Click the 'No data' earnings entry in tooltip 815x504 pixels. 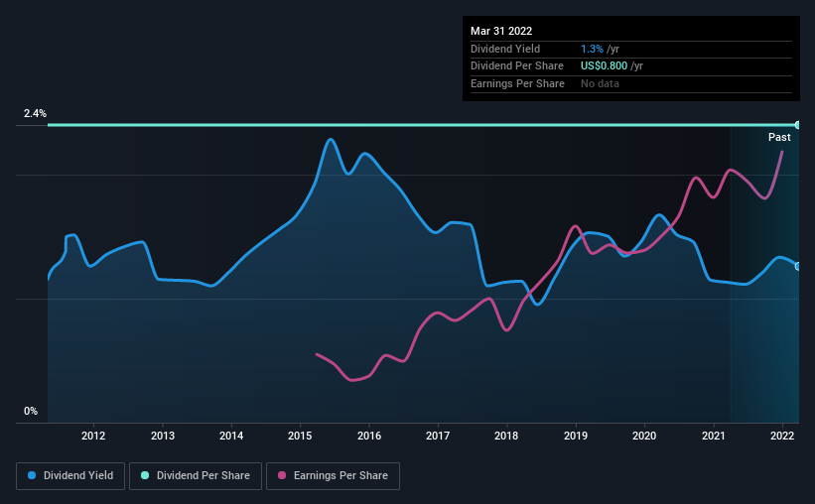click(600, 83)
